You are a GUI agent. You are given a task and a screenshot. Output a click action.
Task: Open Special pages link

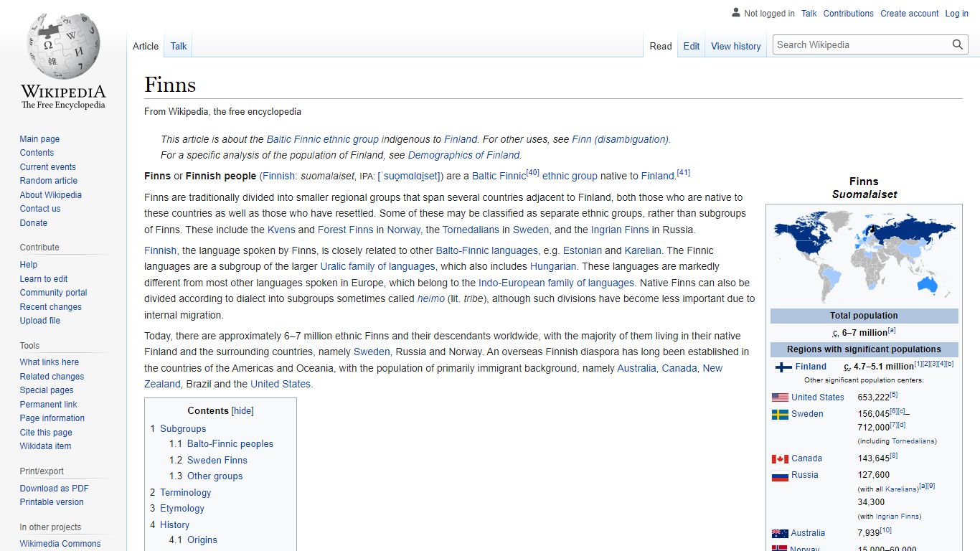pos(47,390)
